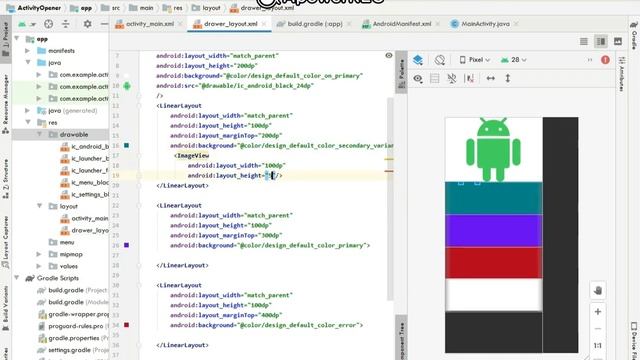This screenshot has height=360, width=640.
Task: Zoom out with the minus button
Action: click(598, 329)
